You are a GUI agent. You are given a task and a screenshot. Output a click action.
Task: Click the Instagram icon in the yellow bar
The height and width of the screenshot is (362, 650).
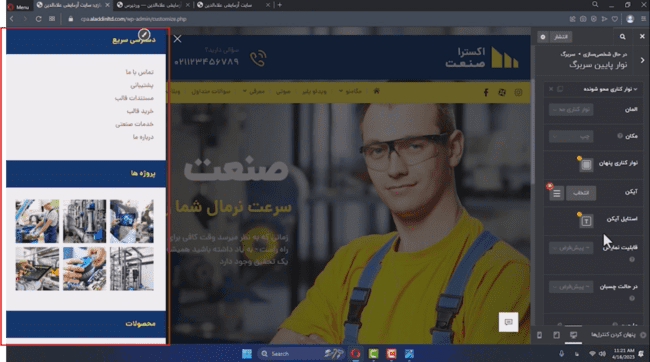tap(518, 92)
